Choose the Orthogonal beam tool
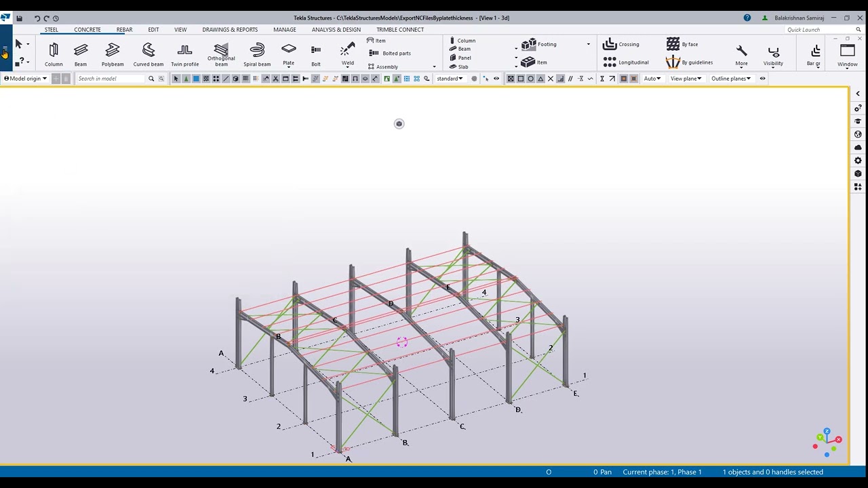 [x=221, y=54]
